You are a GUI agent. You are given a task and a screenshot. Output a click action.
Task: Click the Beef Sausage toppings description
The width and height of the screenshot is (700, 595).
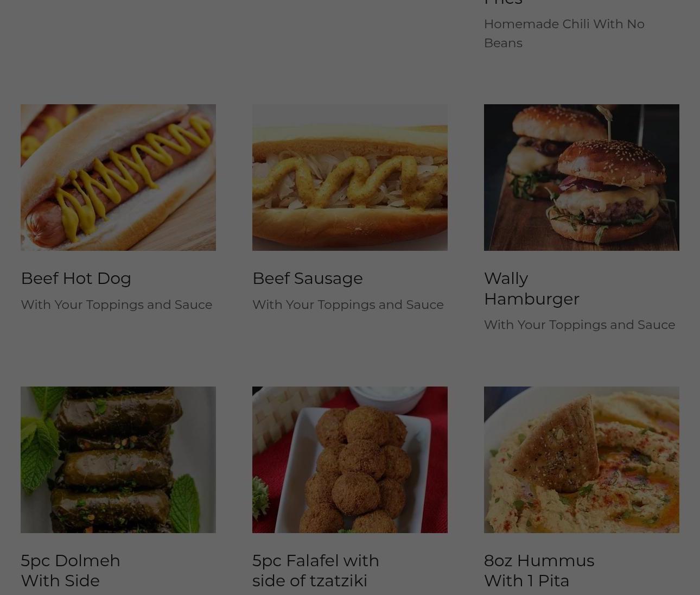(348, 305)
